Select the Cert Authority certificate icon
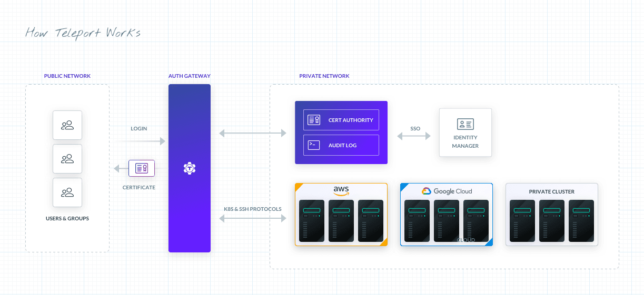This screenshot has width=644, height=295. (314, 120)
